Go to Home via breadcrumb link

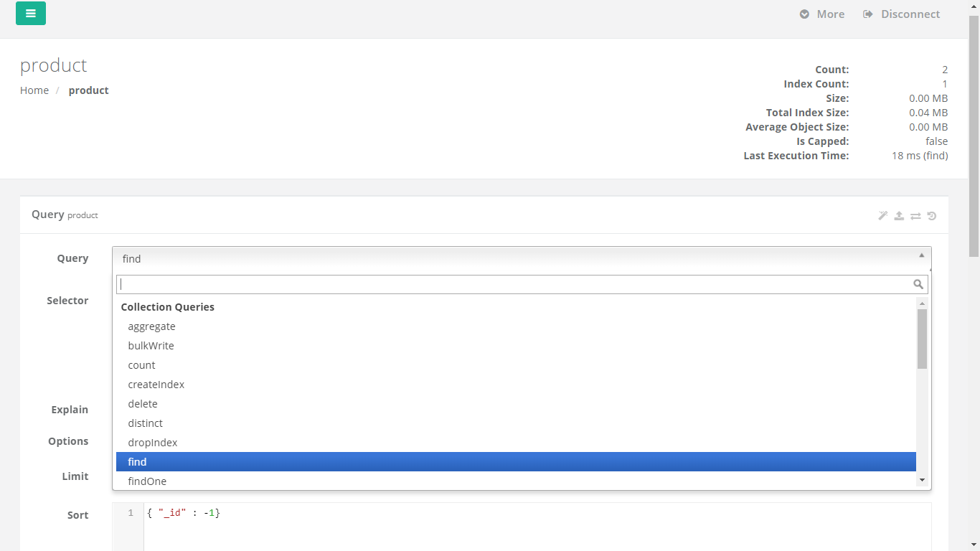[34, 90]
